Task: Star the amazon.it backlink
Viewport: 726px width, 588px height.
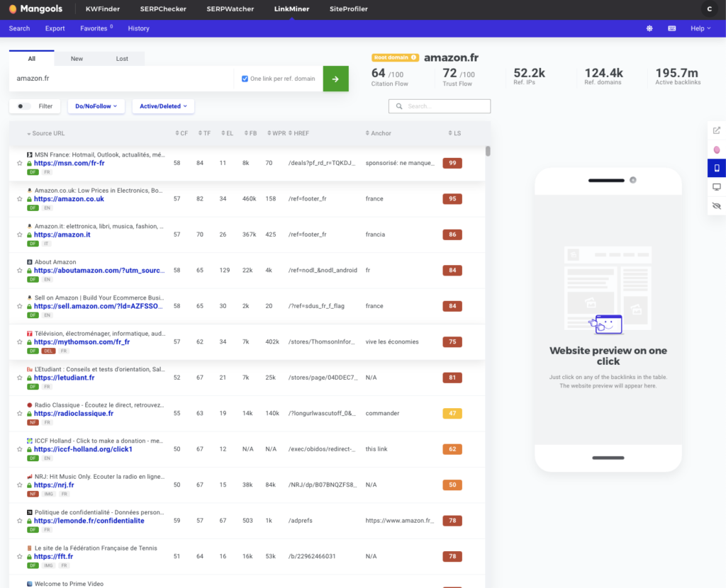Action: click(19, 234)
